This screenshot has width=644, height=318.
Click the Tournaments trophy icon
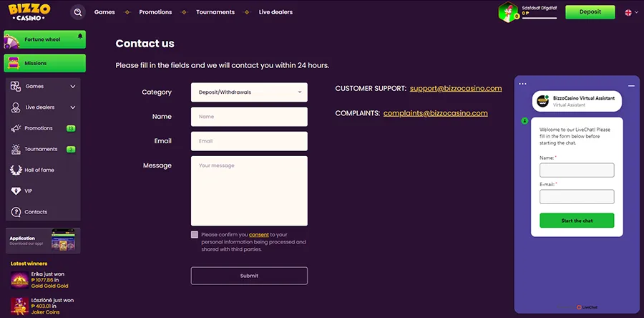[x=16, y=149]
